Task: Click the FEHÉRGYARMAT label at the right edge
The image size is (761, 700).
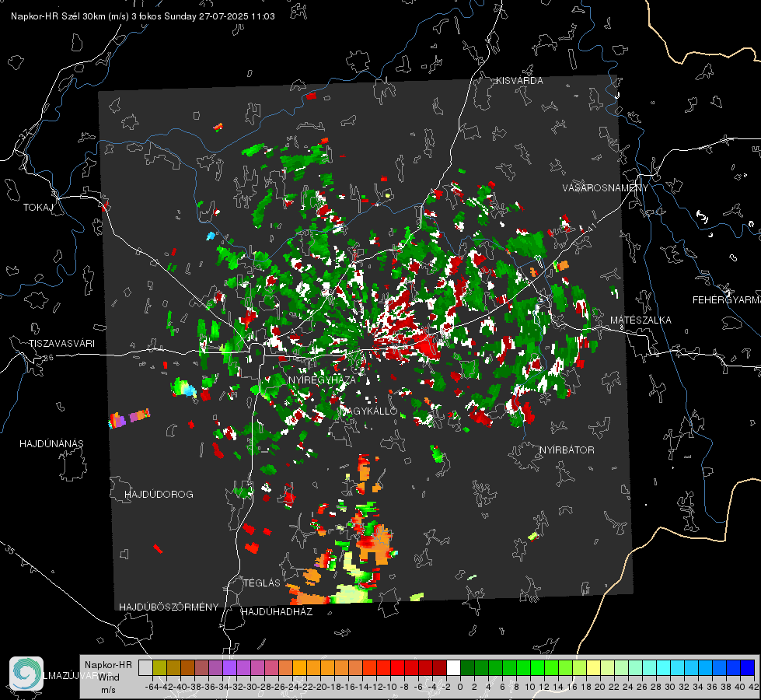Action: [x=726, y=300]
